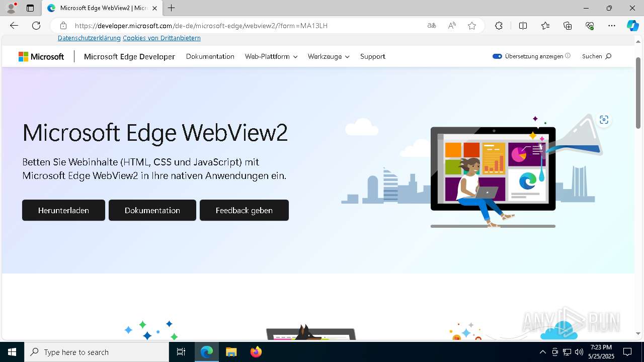Click the info icon next to Übersetzung anzeigen
The image size is (644, 362).
568,56
